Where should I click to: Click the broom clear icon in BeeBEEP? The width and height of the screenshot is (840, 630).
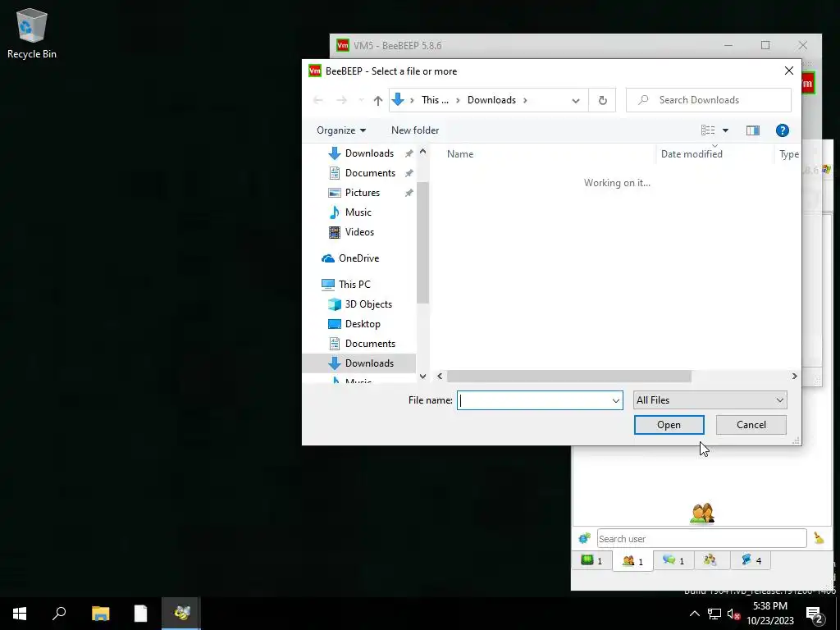pos(819,538)
